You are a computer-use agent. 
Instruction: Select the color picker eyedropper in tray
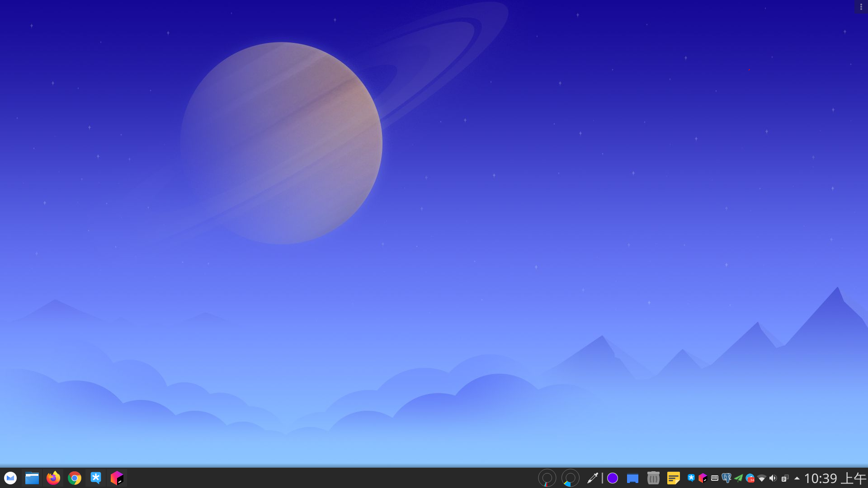593,478
